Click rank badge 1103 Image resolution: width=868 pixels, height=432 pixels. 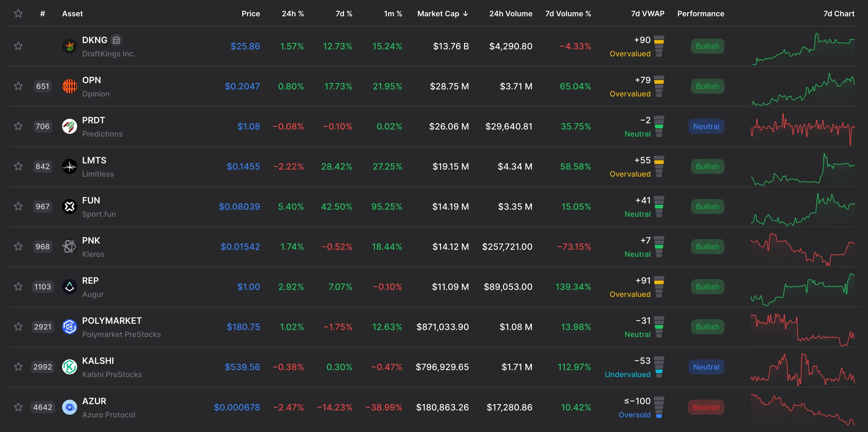click(x=43, y=287)
